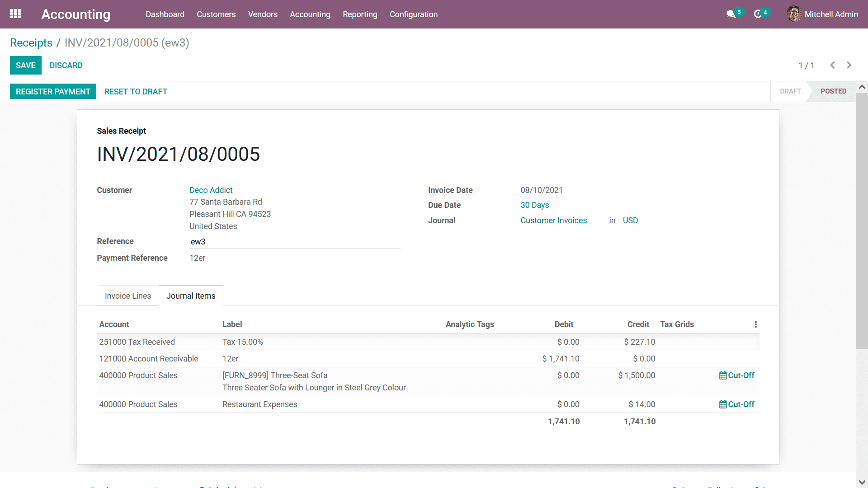Image resolution: width=868 pixels, height=488 pixels.
Task: Go to previous record arrow
Action: coord(832,65)
